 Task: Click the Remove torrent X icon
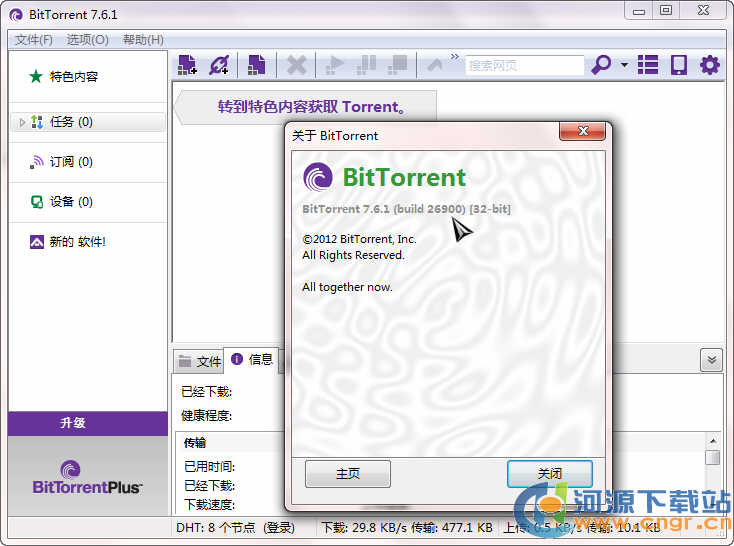point(296,65)
